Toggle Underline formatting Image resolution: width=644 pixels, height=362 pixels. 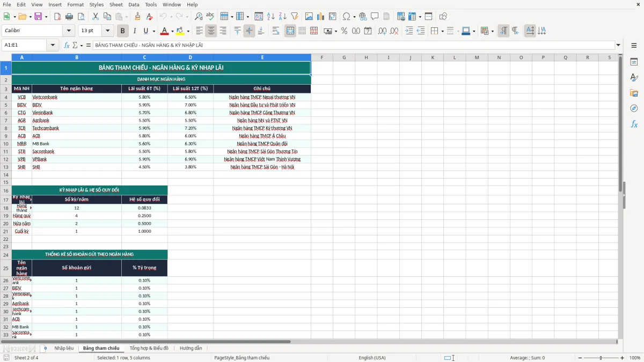[145, 31]
